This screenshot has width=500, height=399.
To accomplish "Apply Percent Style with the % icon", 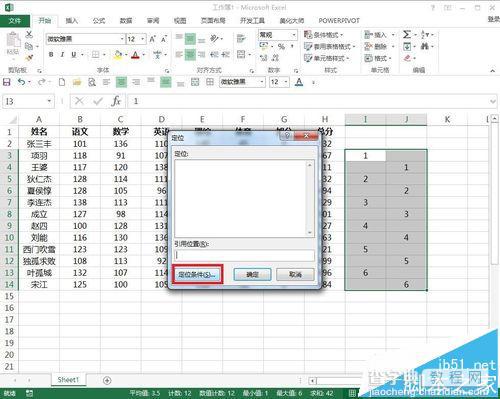I will pyautogui.click(x=281, y=46).
